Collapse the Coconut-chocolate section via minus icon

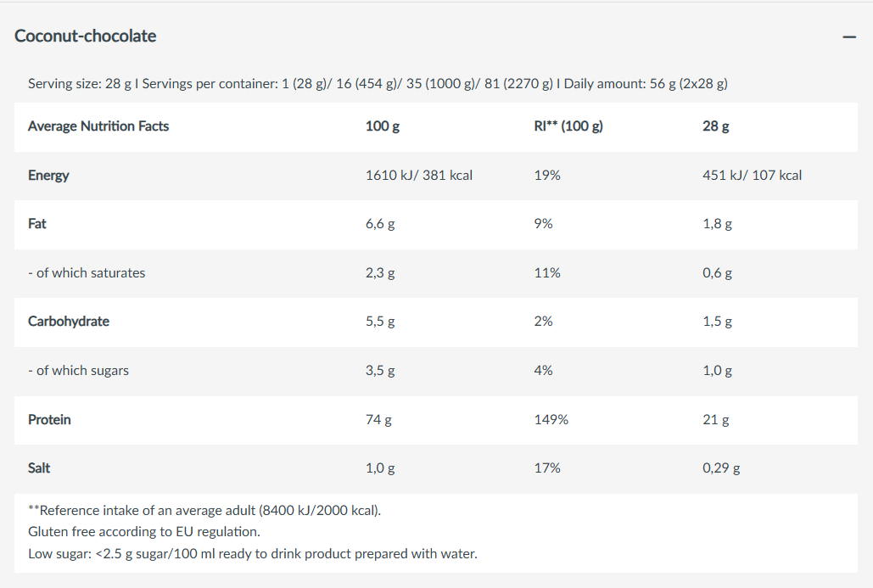848,36
